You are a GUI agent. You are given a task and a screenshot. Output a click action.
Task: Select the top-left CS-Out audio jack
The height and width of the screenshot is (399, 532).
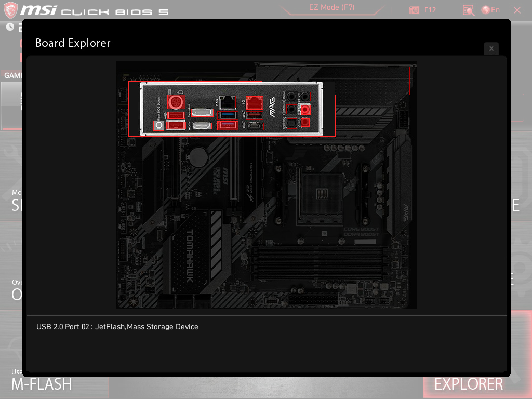pyautogui.click(x=291, y=97)
